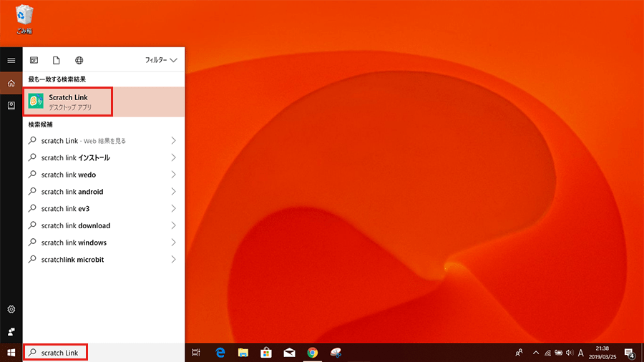Viewport: 644px width, 362px height.
Task: Open the People icon in system tray
Action: [x=519, y=353]
